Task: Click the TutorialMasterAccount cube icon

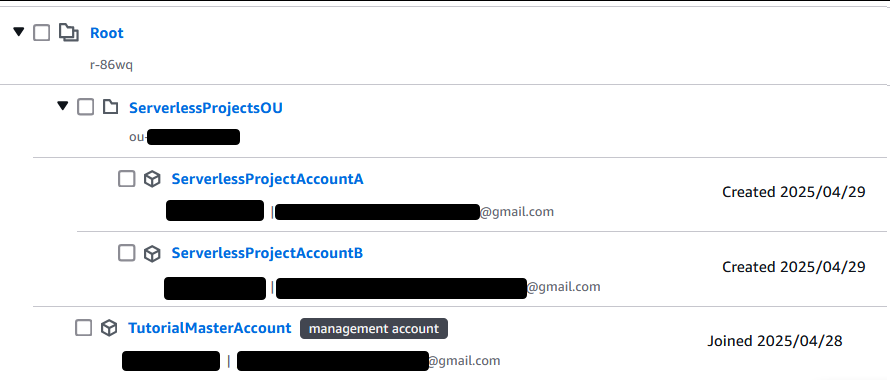Action: tap(108, 328)
